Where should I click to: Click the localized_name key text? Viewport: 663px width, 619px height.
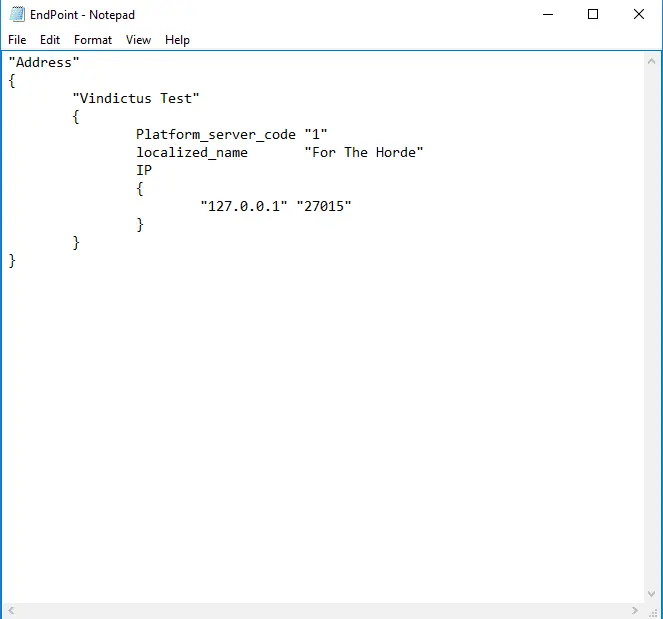pos(192,153)
